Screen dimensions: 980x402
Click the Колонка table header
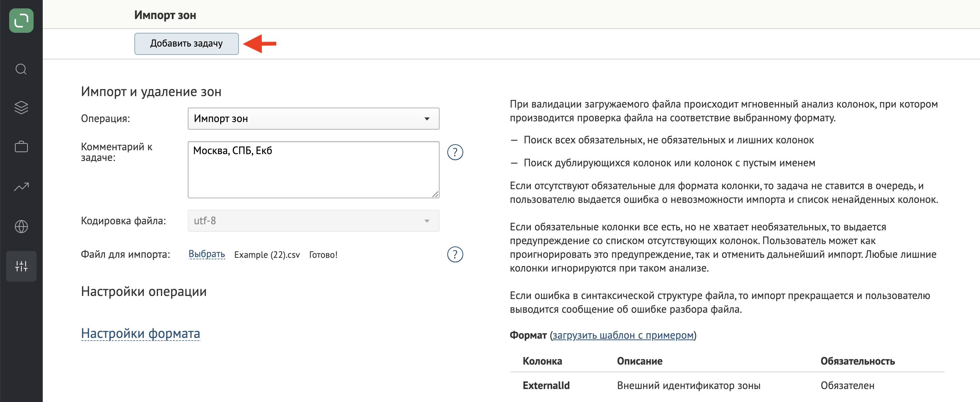[x=542, y=361]
